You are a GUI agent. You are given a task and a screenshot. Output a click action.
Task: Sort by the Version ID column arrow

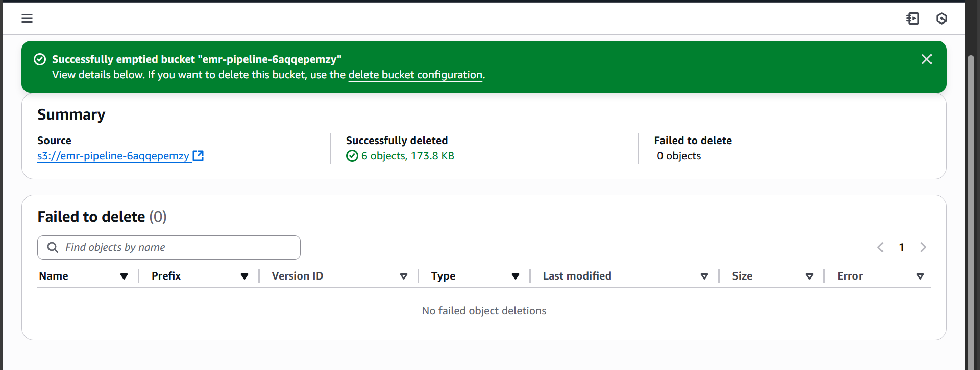(x=404, y=276)
